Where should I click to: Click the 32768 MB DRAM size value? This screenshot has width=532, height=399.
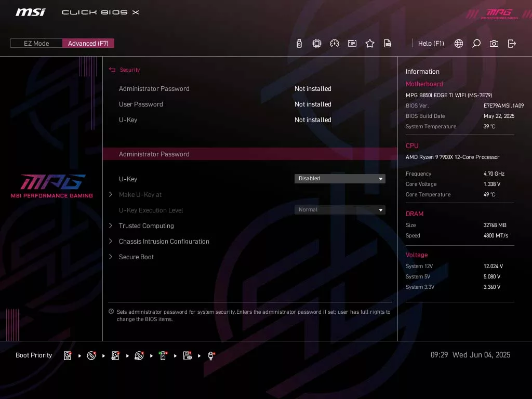tap(495, 225)
